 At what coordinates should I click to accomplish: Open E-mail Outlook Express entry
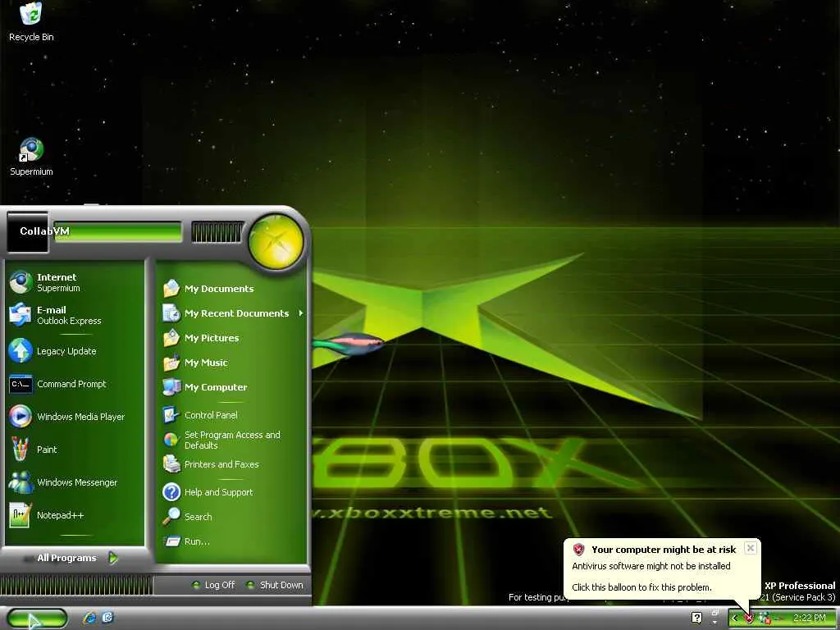point(75,315)
